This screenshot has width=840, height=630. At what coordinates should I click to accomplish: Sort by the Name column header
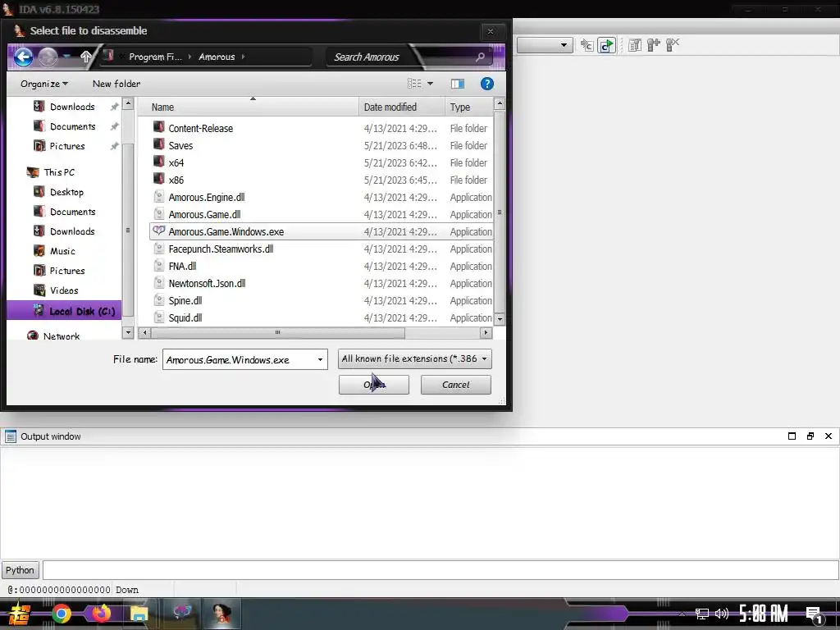tap(248, 107)
